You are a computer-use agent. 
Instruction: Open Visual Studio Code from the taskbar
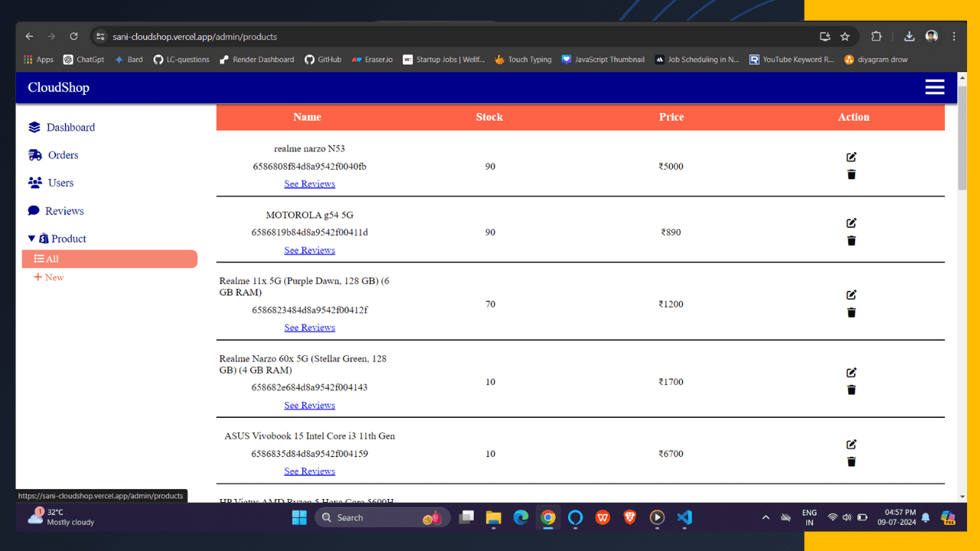point(684,518)
